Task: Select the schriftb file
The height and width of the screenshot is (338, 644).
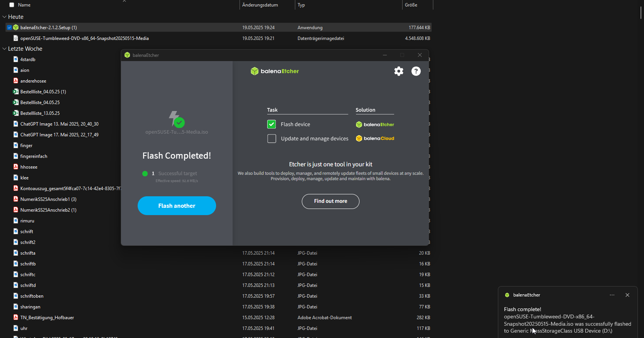Action: click(x=28, y=263)
